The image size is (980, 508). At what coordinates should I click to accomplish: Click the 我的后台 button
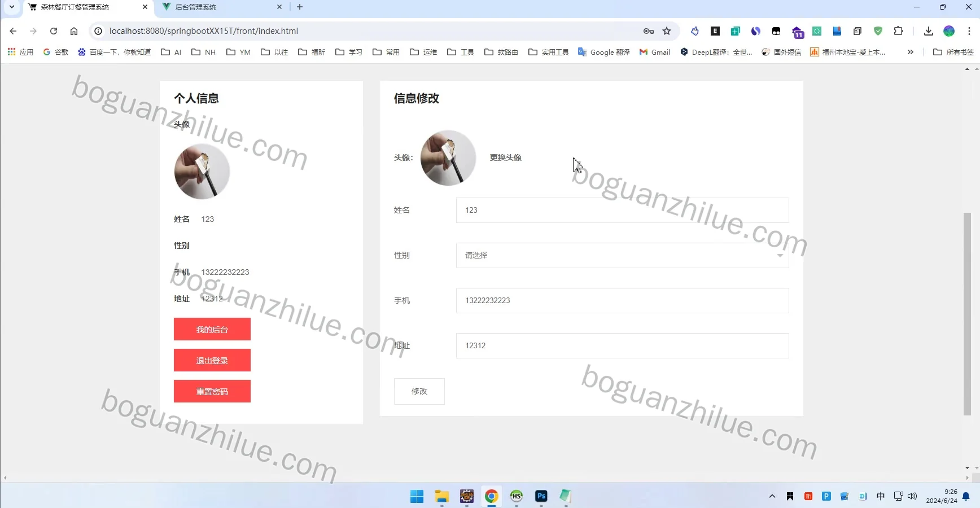(212, 329)
